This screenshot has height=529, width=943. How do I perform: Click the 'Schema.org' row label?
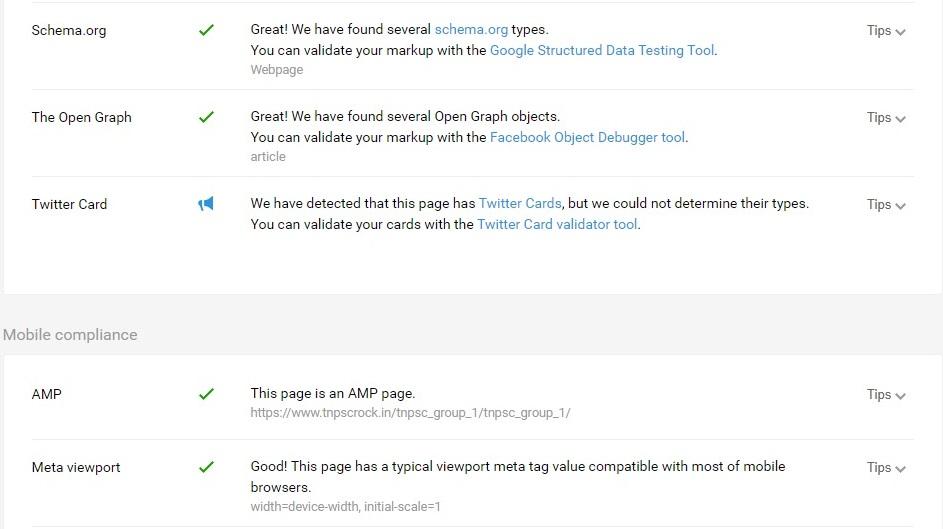pos(69,31)
